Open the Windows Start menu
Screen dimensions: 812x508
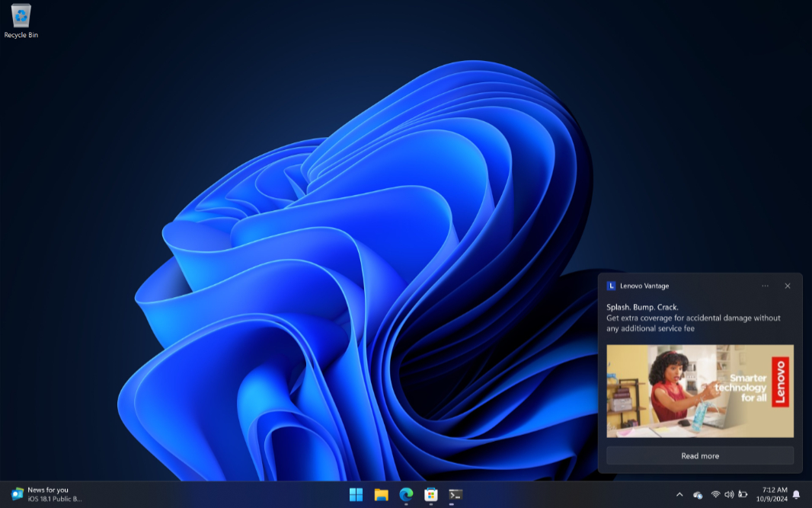click(356, 494)
